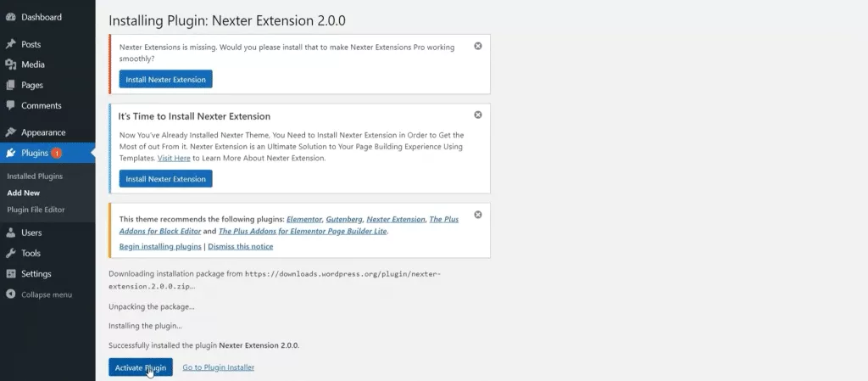Click the Activate Plugin button
868x381 pixels.
coord(141,367)
